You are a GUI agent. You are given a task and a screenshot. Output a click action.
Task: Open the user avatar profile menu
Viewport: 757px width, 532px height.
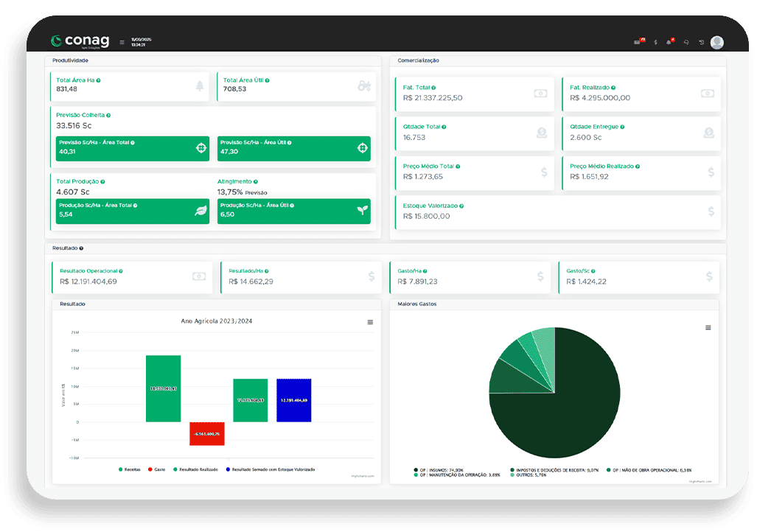click(x=716, y=42)
